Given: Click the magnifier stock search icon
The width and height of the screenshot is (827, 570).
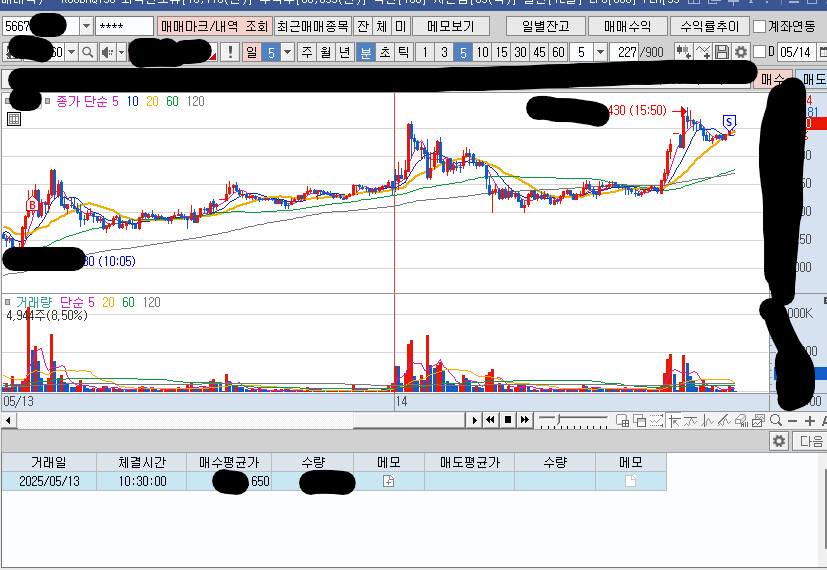Looking at the screenshot, I should click(x=87, y=52).
